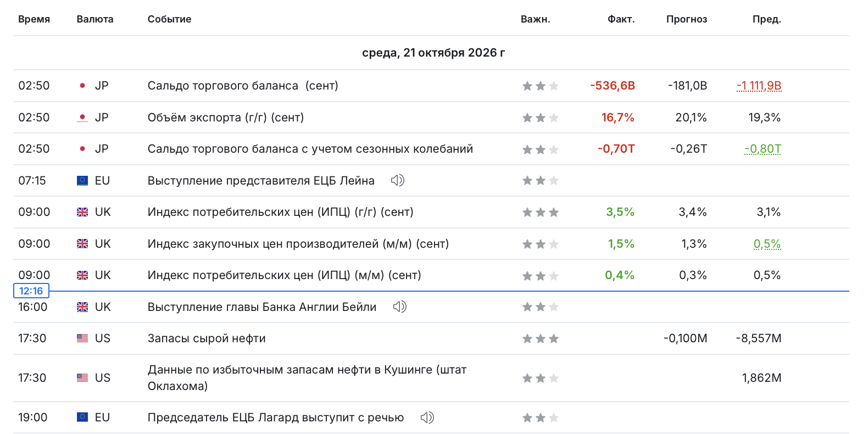Open Индекс потребительских цен (м/м) event
The width and height of the screenshot is (868, 434).
tap(285, 275)
